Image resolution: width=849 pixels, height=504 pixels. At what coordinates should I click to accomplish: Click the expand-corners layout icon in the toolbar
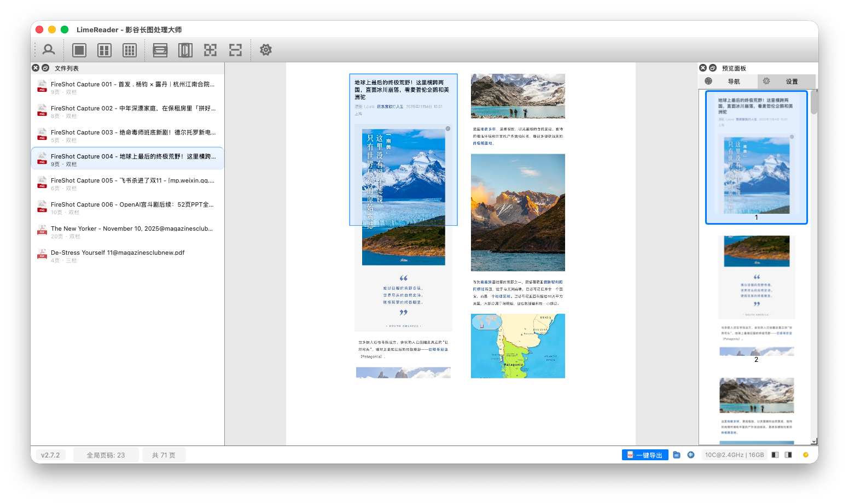[210, 50]
